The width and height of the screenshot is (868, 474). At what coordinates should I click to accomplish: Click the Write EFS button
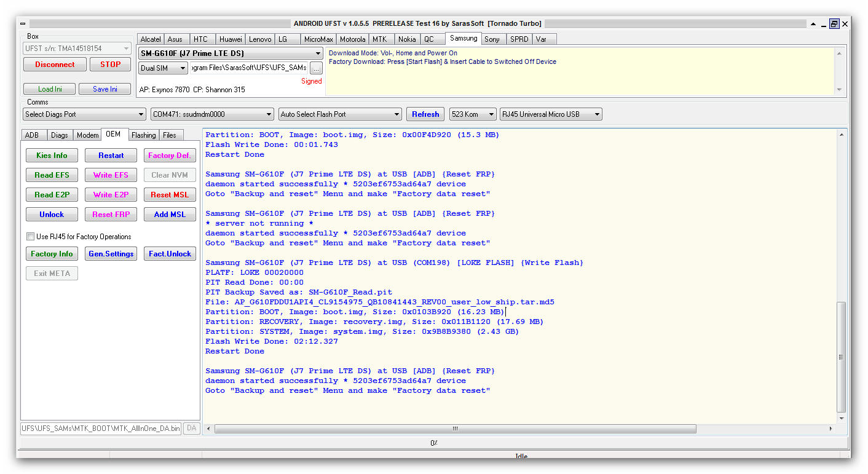click(111, 175)
